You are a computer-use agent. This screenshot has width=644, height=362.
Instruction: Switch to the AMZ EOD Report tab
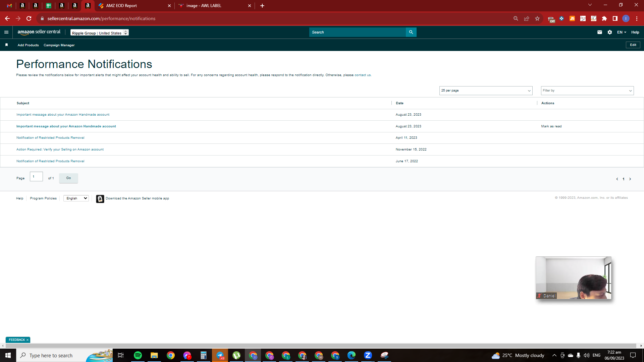tap(135, 6)
